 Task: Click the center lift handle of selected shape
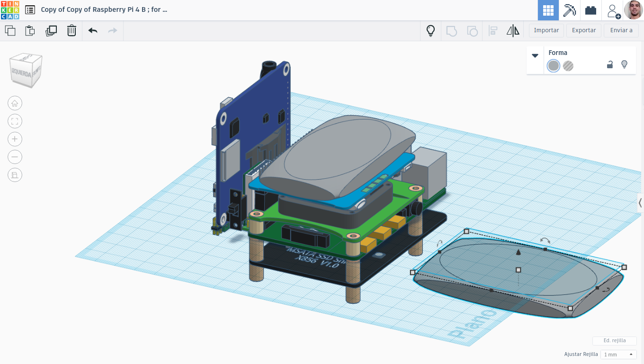(x=519, y=270)
